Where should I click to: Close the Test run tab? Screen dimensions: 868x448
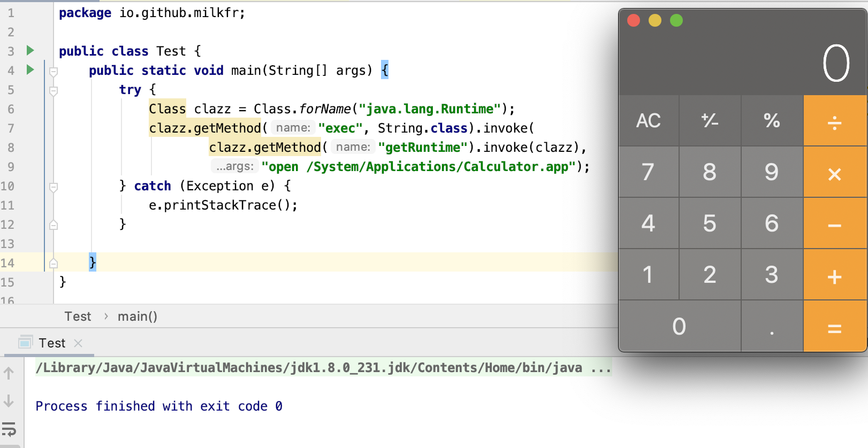[78, 343]
